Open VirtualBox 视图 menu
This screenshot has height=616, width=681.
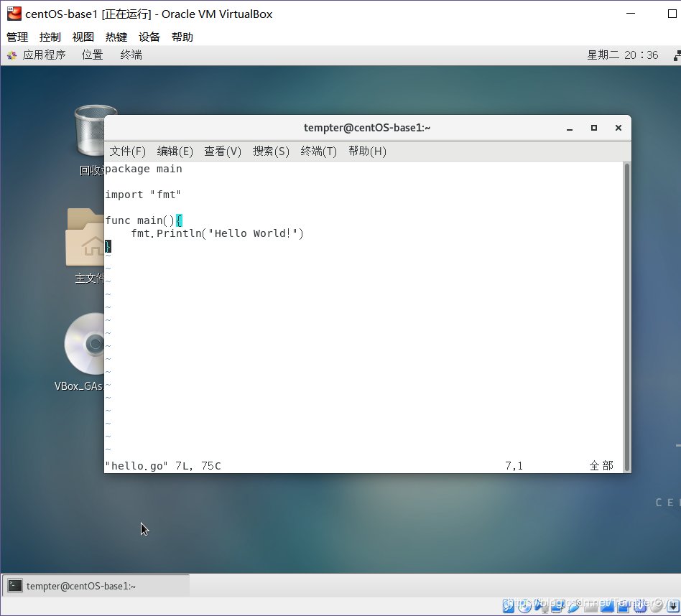point(83,37)
